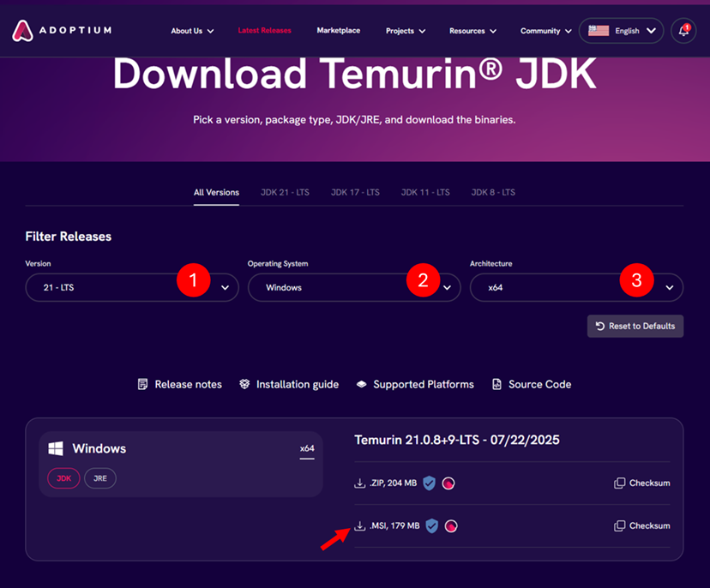Go to Latest Releases in the navbar
This screenshot has height=588, width=710.
tap(264, 30)
